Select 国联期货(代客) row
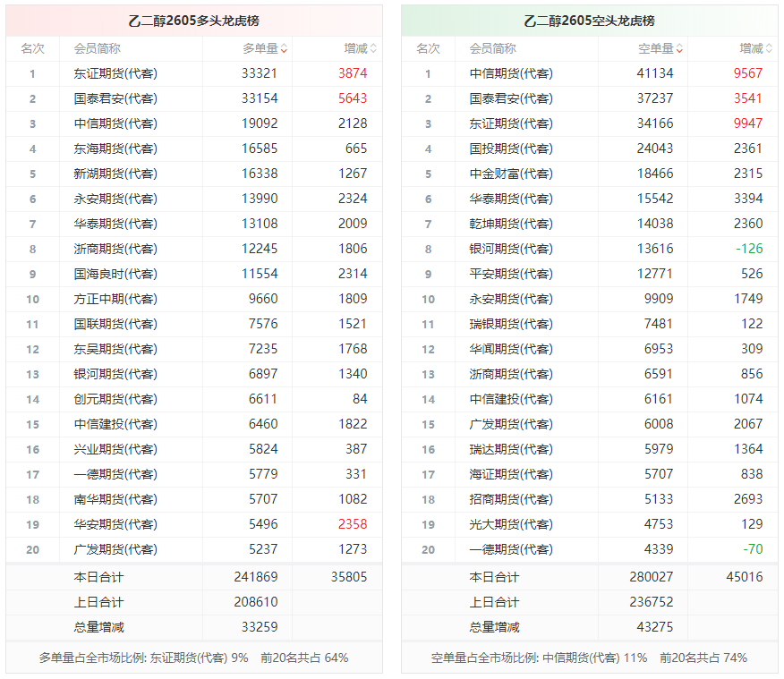 [x=194, y=324]
